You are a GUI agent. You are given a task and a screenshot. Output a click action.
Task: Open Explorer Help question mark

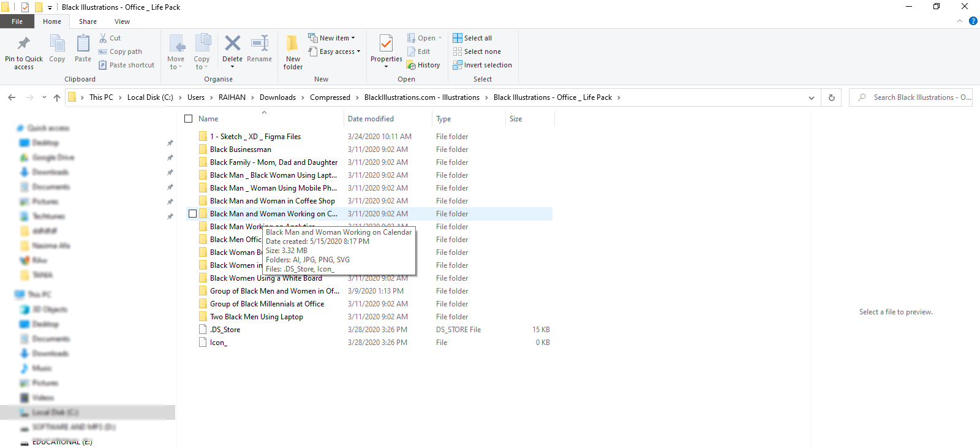pyautogui.click(x=973, y=21)
